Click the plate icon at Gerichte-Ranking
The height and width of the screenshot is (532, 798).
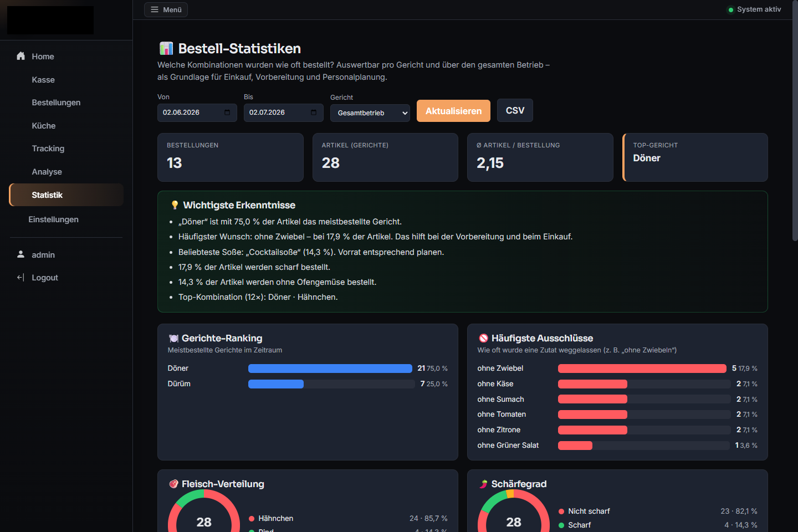pos(173,339)
